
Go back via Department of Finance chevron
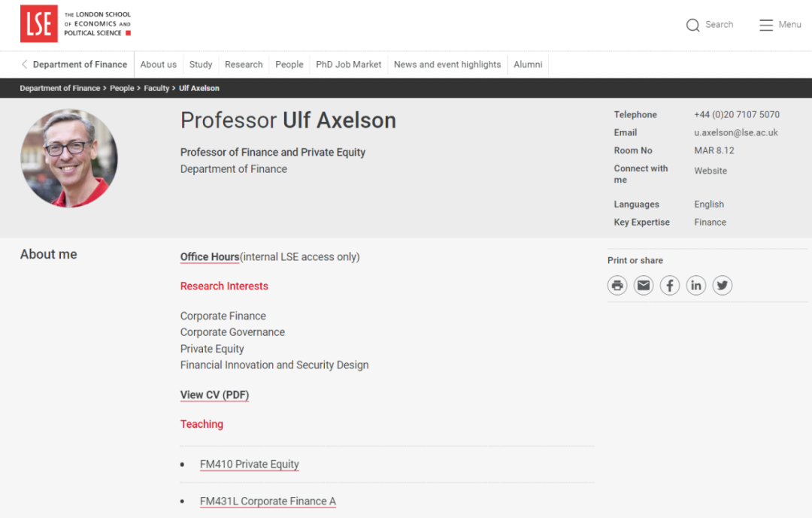coord(25,65)
